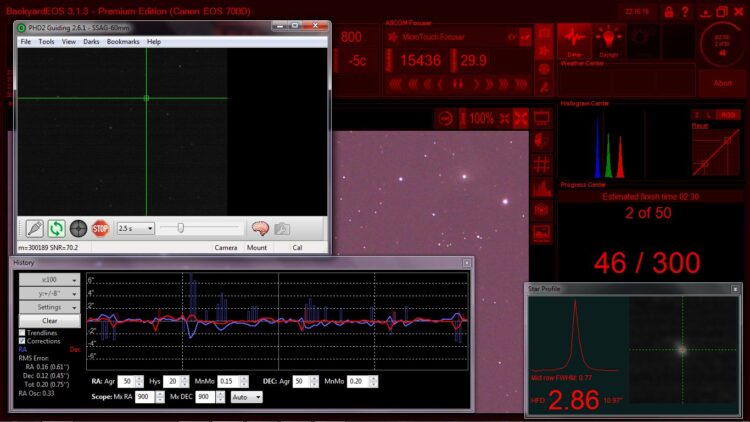Open 2.5 s exposure dropdown in PHD2
Image resolution: width=750 pixels, height=422 pixels.
click(x=136, y=228)
